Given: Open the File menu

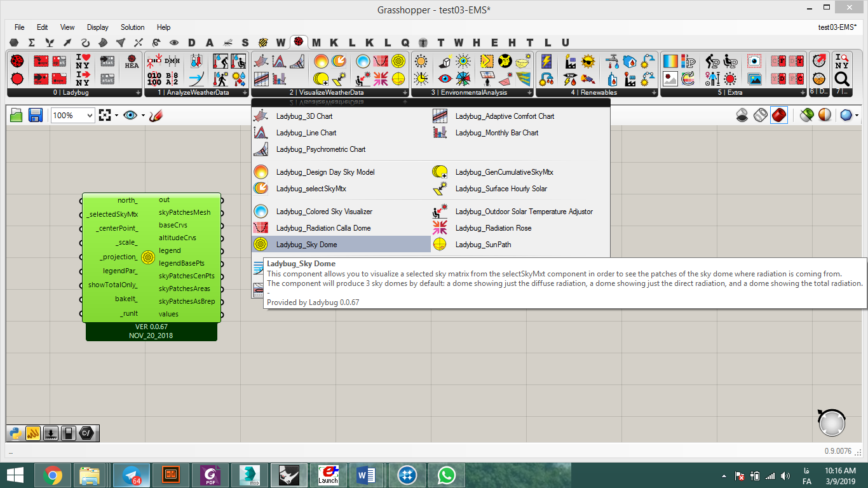Looking at the screenshot, I should tap(20, 27).
